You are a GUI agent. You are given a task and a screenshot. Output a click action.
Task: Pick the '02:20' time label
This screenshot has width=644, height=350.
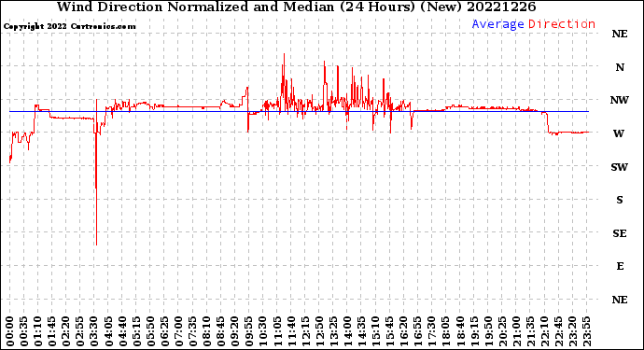click(x=66, y=331)
